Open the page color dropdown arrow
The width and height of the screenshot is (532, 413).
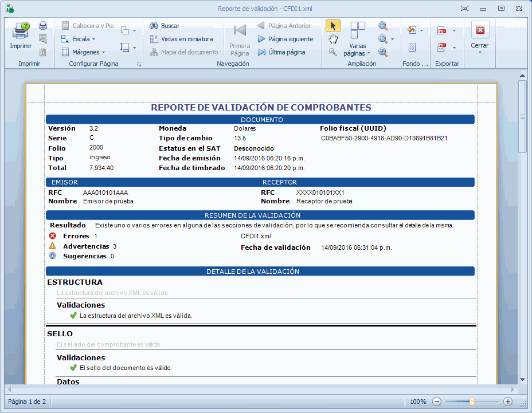coord(422,30)
